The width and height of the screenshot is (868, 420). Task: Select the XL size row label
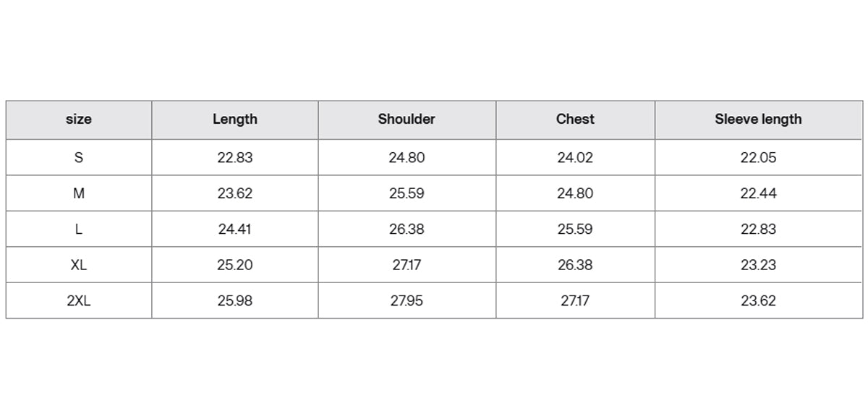click(79, 265)
